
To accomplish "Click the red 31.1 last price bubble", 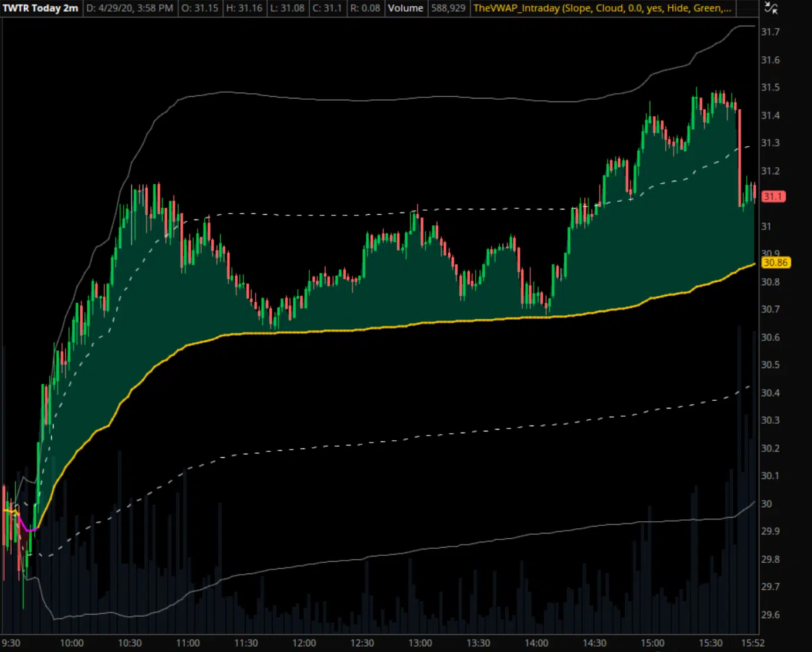I will tap(773, 197).
